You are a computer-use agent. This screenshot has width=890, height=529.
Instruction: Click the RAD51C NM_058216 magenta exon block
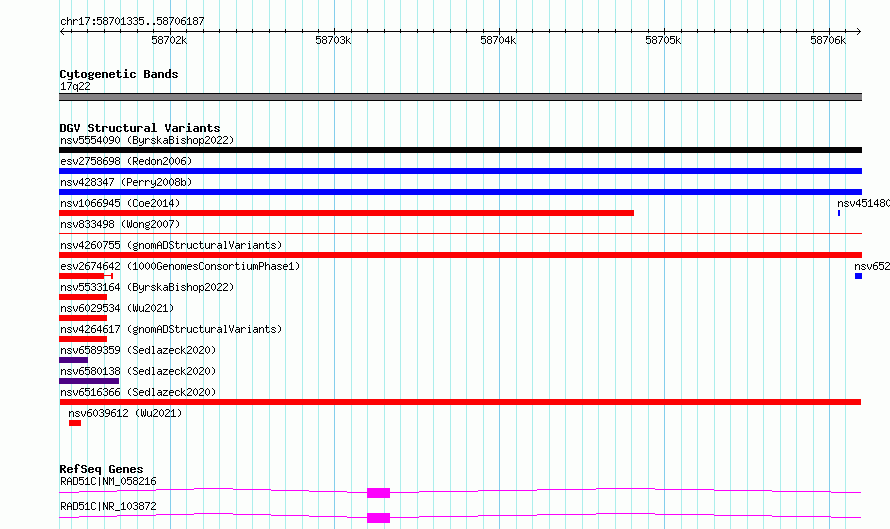coord(379,493)
